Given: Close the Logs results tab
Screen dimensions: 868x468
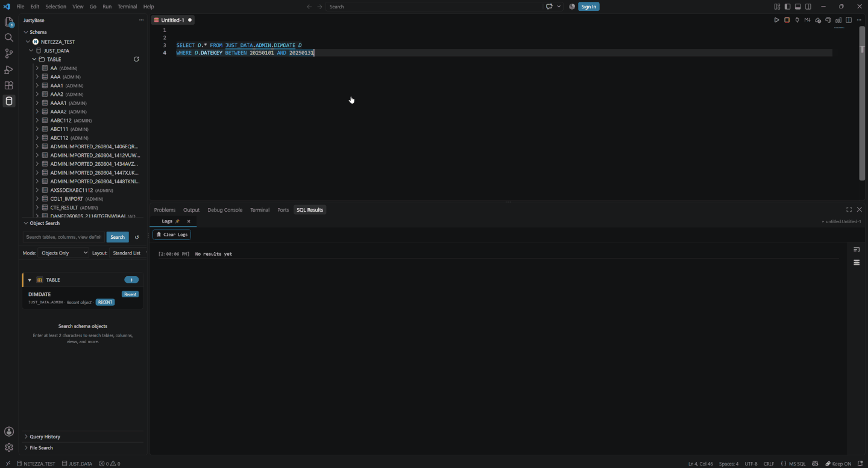Looking at the screenshot, I should [x=189, y=221].
